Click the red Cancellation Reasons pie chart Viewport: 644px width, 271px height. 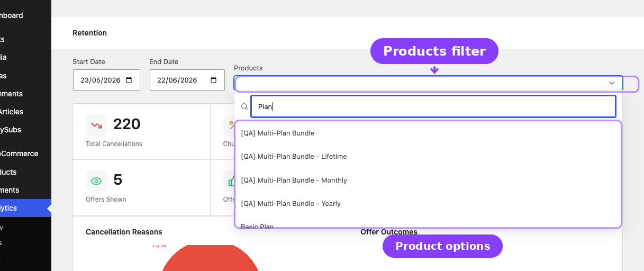[x=210, y=258]
